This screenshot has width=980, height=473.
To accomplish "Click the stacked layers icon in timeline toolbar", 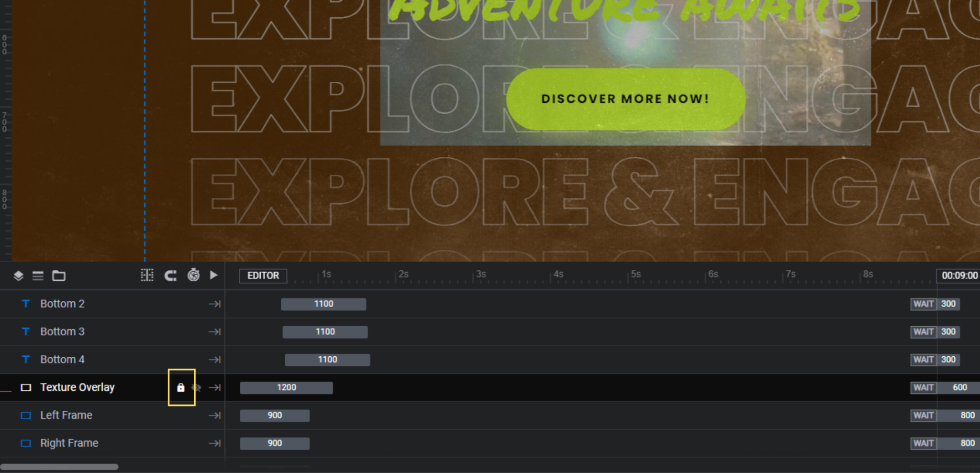I will (18, 275).
